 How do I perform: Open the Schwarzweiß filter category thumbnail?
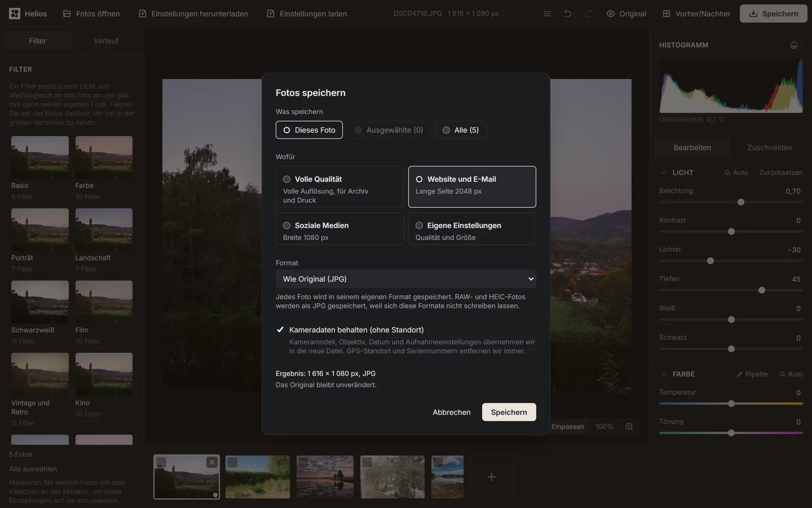(40, 301)
